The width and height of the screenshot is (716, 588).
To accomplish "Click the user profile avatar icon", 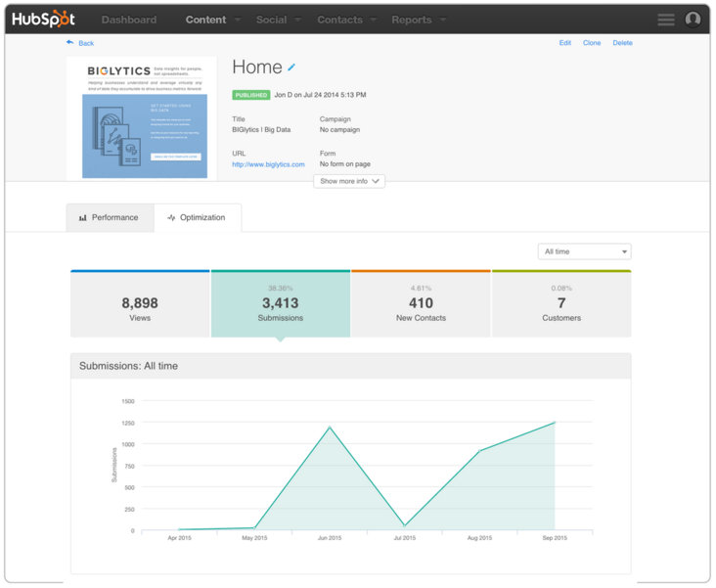I will pos(693,20).
